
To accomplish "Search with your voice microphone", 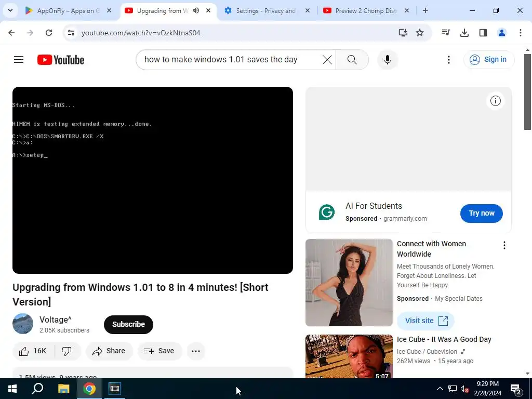I will [388, 60].
